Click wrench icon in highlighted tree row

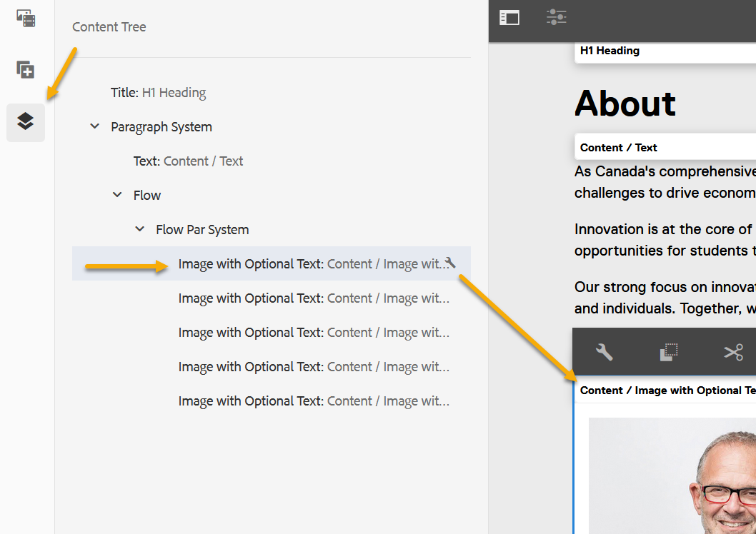click(450, 263)
